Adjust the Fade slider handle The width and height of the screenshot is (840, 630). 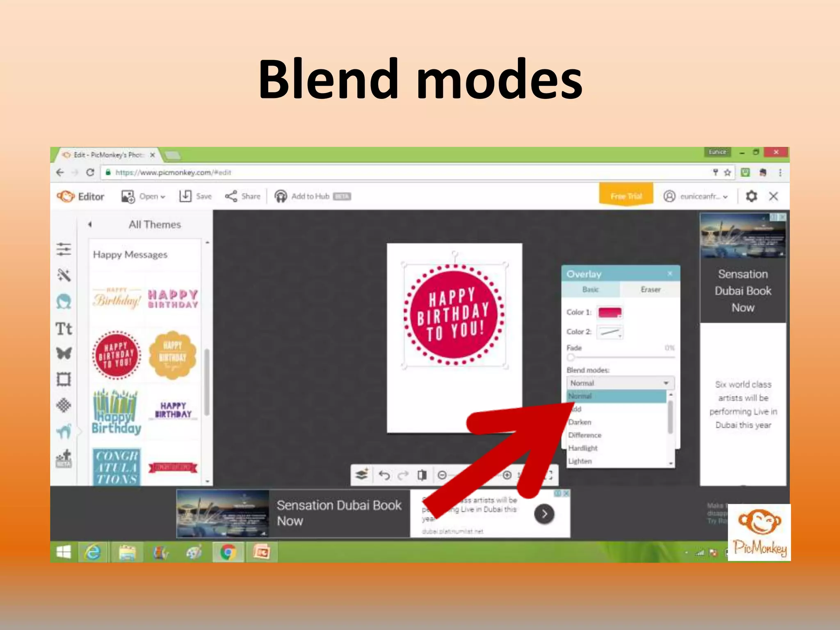(571, 357)
